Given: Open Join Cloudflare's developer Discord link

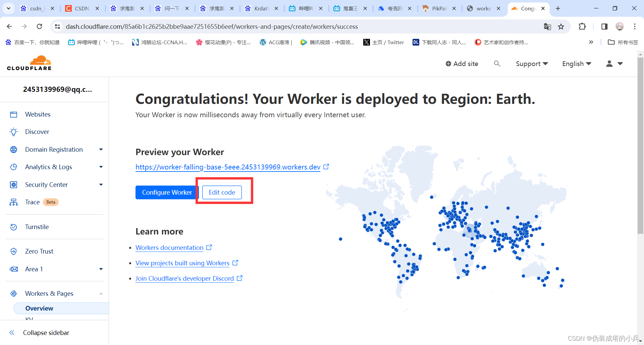Looking at the screenshot, I should point(184,278).
